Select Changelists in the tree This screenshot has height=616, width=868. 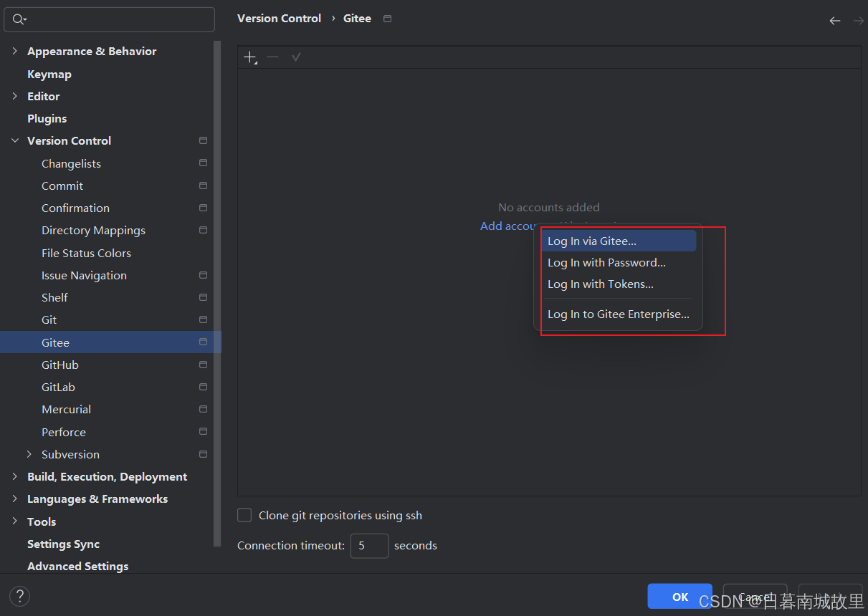click(x=71, y=163)
